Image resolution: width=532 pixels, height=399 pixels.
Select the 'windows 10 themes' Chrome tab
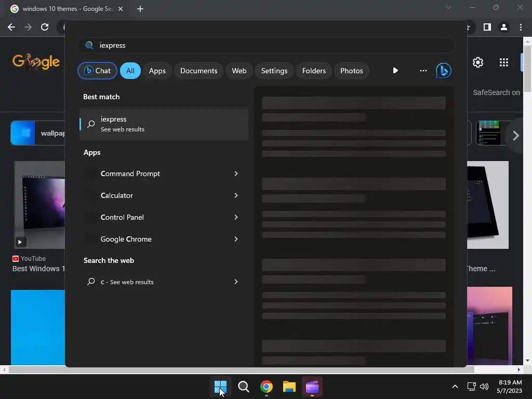coord(68,9)
